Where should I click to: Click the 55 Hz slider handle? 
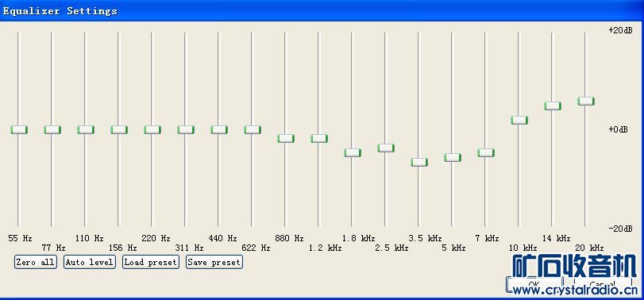pyautogui.click(x=19, y=129)
